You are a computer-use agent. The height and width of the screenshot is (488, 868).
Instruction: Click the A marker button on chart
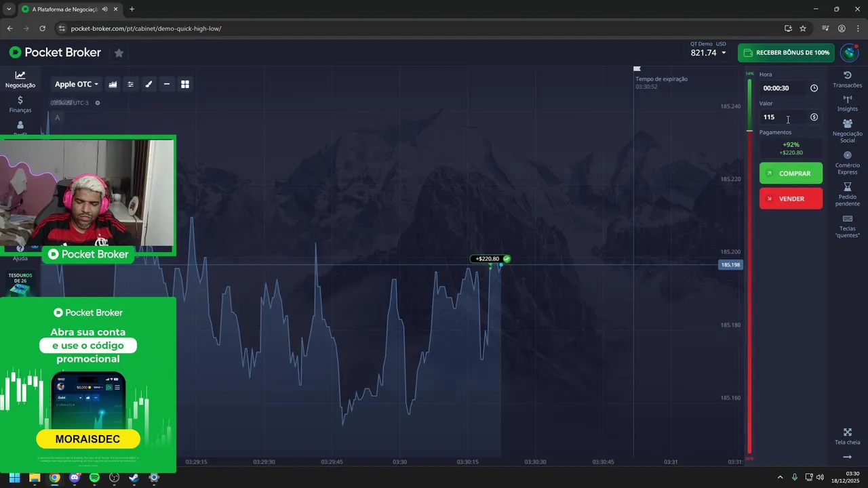coord(58,118)
